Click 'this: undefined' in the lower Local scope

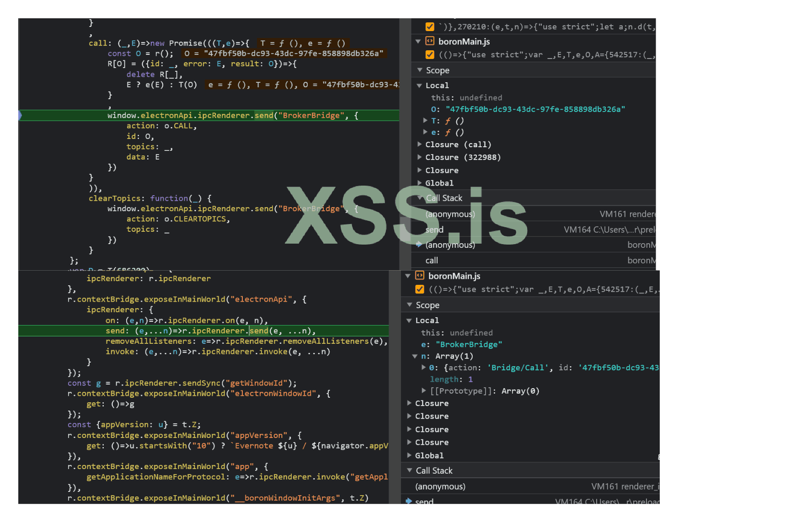pos(457,332)
